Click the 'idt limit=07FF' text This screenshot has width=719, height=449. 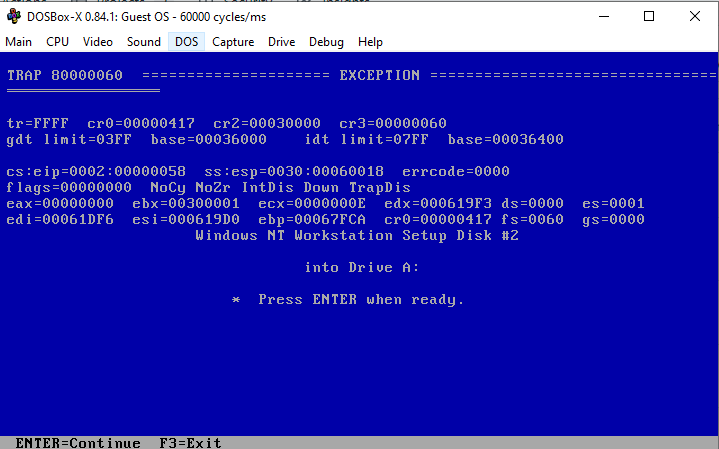pos(366,139)
